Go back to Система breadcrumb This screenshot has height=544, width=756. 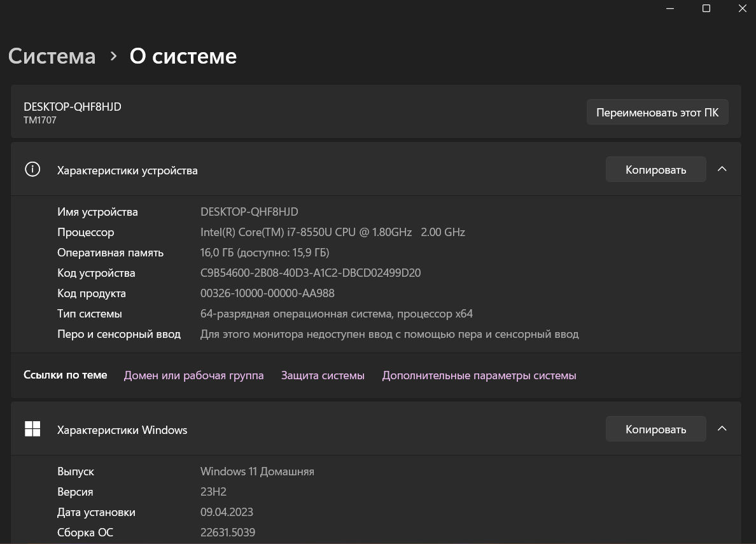point(52,57)
